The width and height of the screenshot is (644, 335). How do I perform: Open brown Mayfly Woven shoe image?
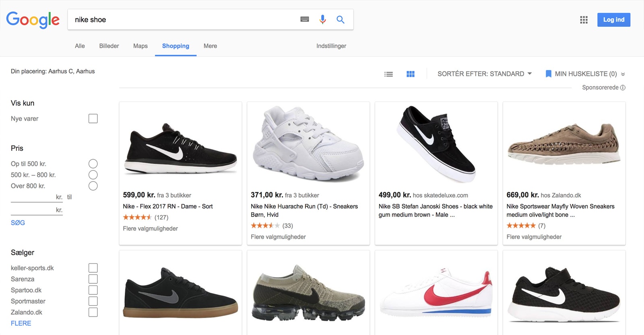(x=564, y=144)
